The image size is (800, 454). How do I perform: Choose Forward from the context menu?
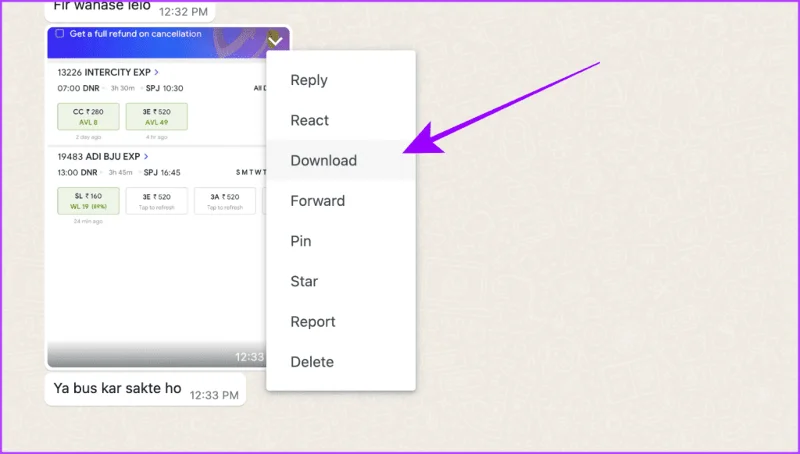point(341,200)
